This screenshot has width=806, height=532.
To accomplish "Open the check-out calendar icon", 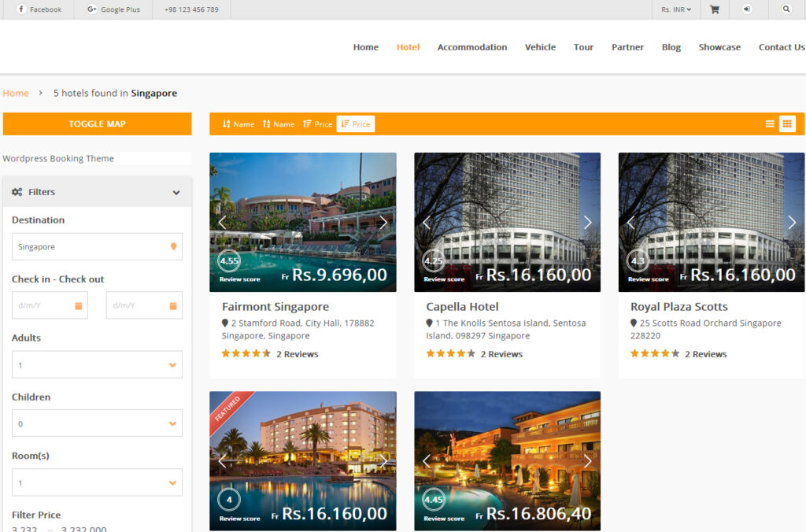I will [173, 305].
